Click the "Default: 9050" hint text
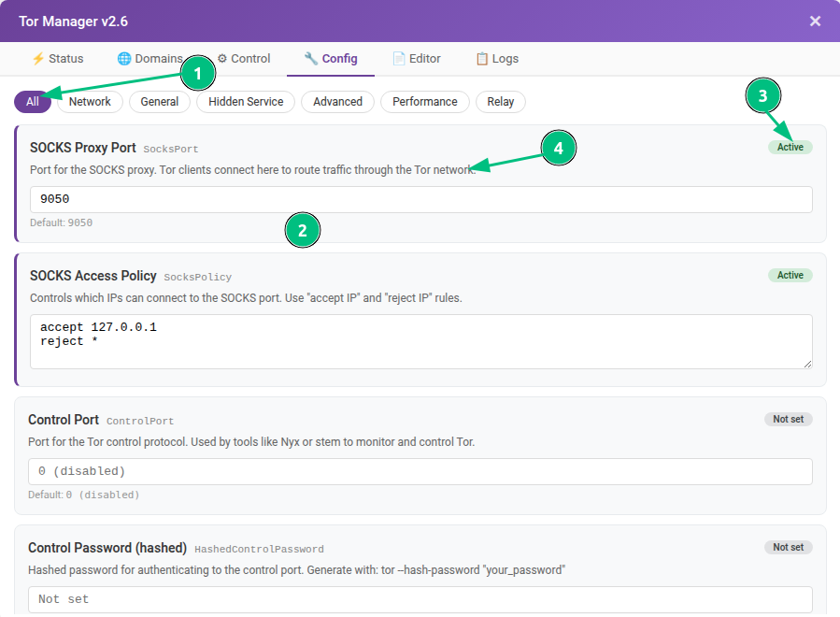840x617 pixels. 61,222
